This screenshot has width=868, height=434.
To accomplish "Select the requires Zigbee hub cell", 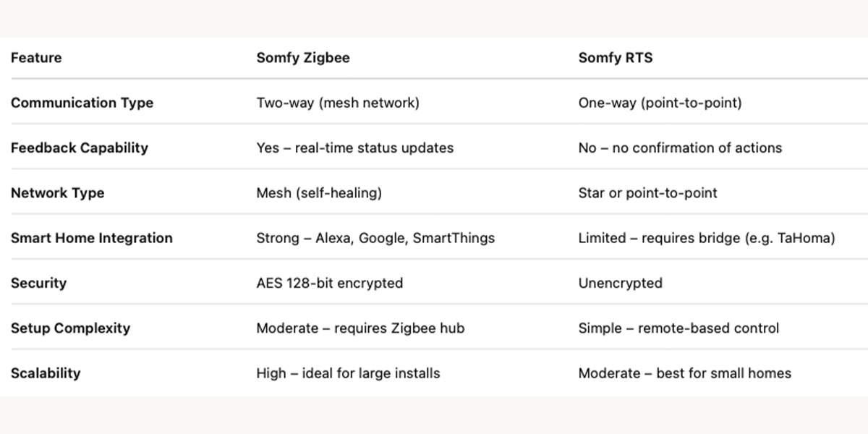I will click(360, 328).
